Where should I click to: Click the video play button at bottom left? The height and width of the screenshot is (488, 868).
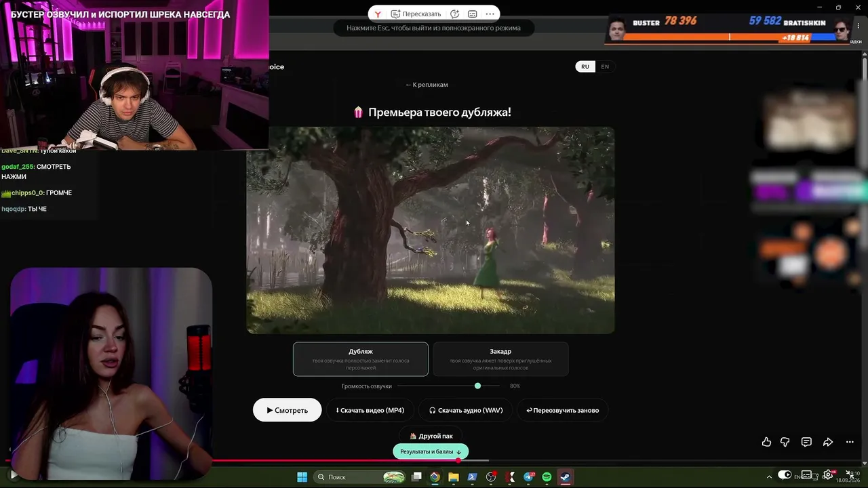[13, 475]
